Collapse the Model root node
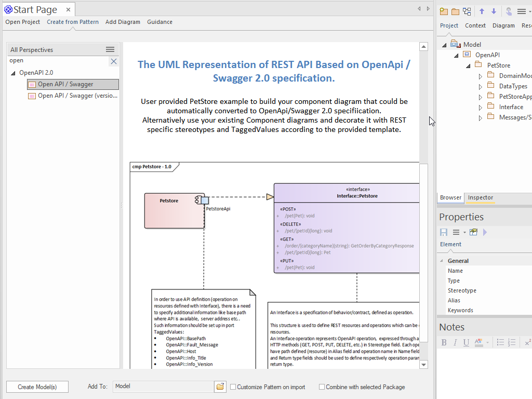Viewport: 532px width, 399px height. (444, 45)
